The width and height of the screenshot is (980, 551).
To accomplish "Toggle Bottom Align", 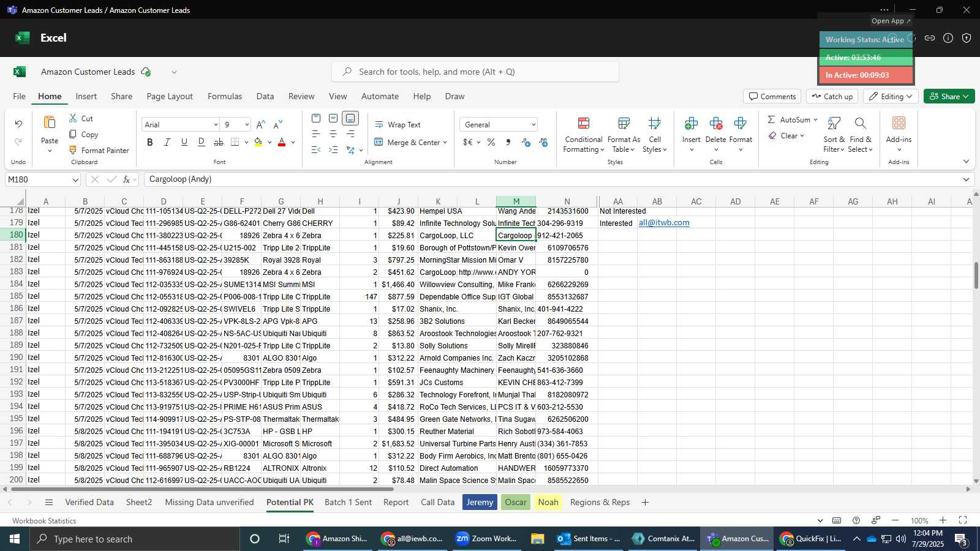I will click(x=350, y=118).
